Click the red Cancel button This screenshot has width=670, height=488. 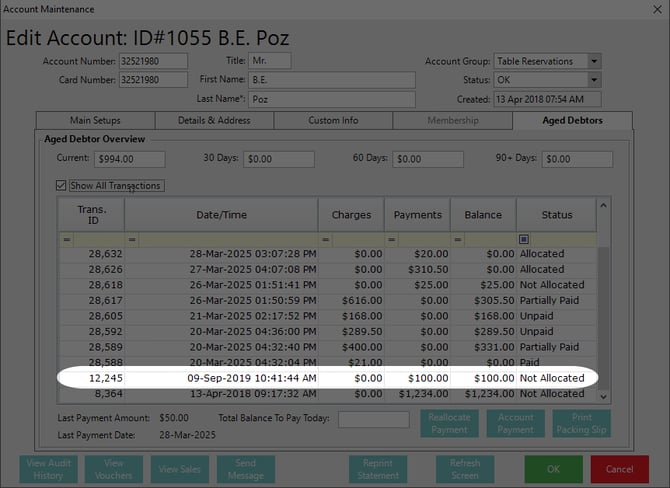619,469
